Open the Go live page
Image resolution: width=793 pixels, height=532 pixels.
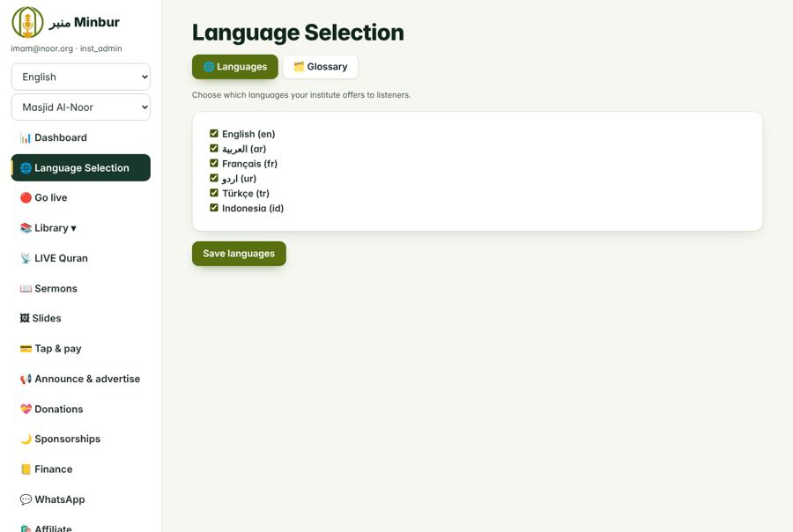[x=81, y=197]
